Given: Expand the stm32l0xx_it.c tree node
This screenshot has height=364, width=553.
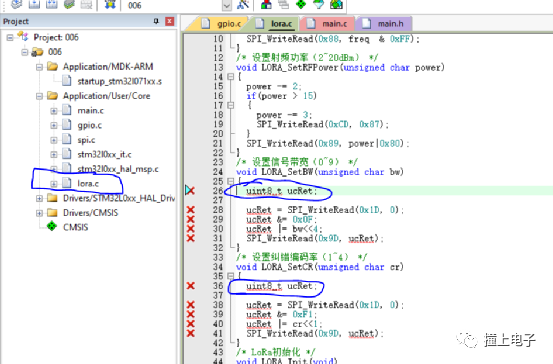Looking at the screenshot, I should tap(54, 154).
